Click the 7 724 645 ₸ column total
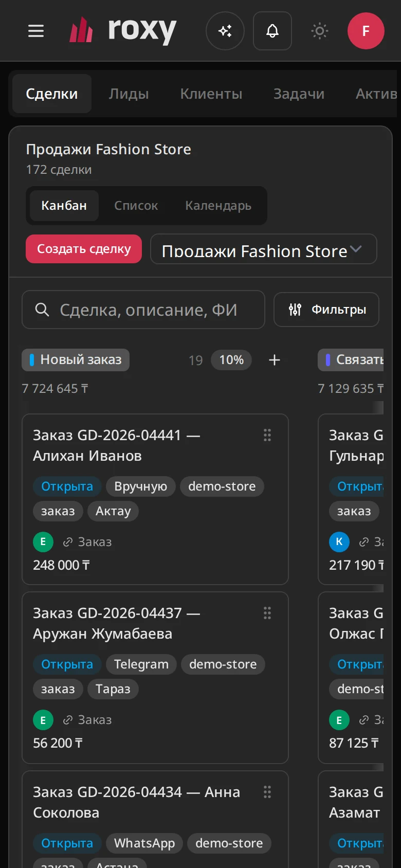Screen dimensions: 401x868 click(x=55, y=389)
